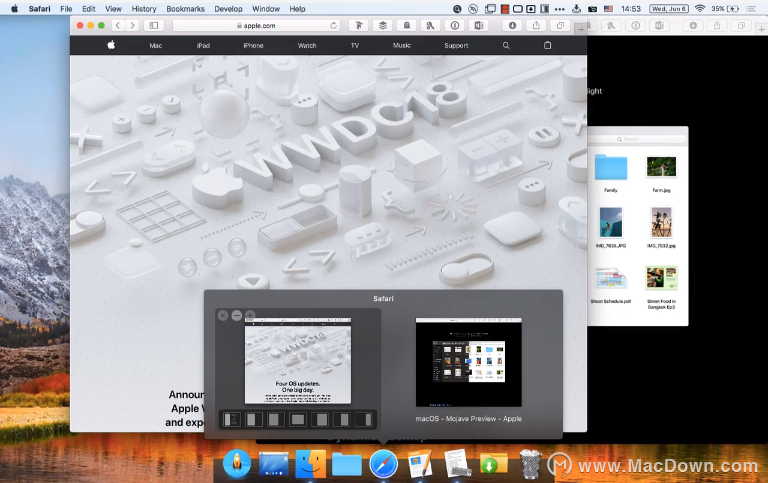Choose the narrow right-edge snap layout

pos(364,419)
